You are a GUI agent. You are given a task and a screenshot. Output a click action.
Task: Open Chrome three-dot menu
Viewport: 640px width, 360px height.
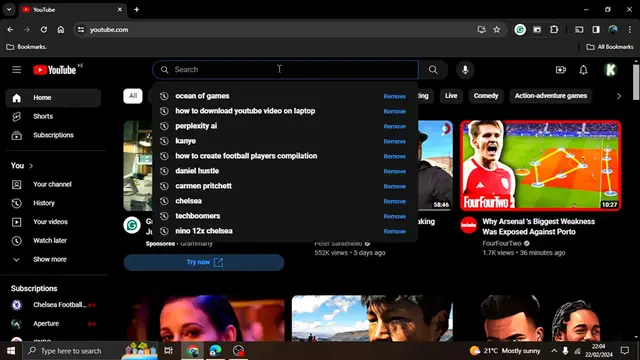pos(629,30)
